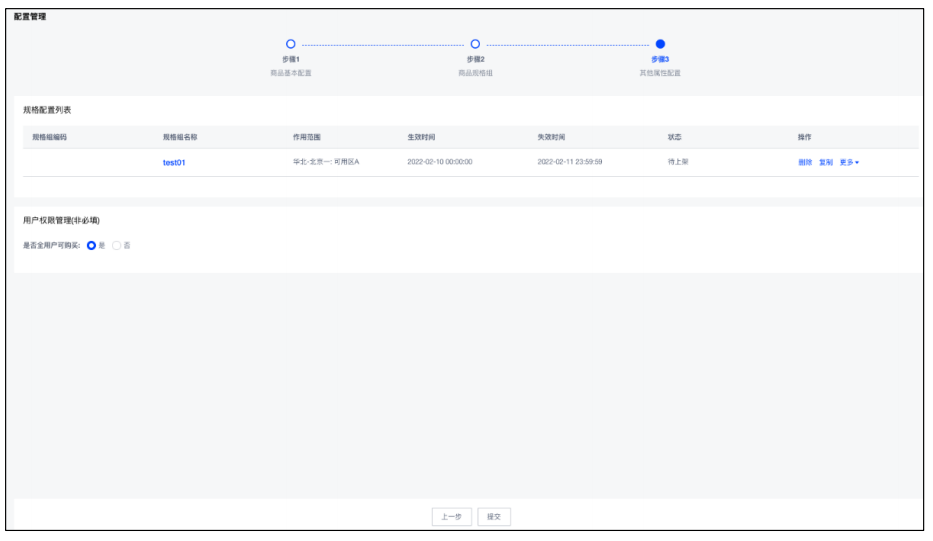
Task: Click 复制 in the test01 row
Action: point(826,162)
